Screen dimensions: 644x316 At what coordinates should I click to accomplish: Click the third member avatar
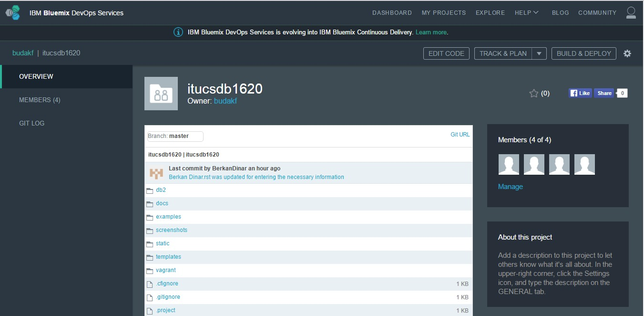pyautogui.click(x=559, y=164)
